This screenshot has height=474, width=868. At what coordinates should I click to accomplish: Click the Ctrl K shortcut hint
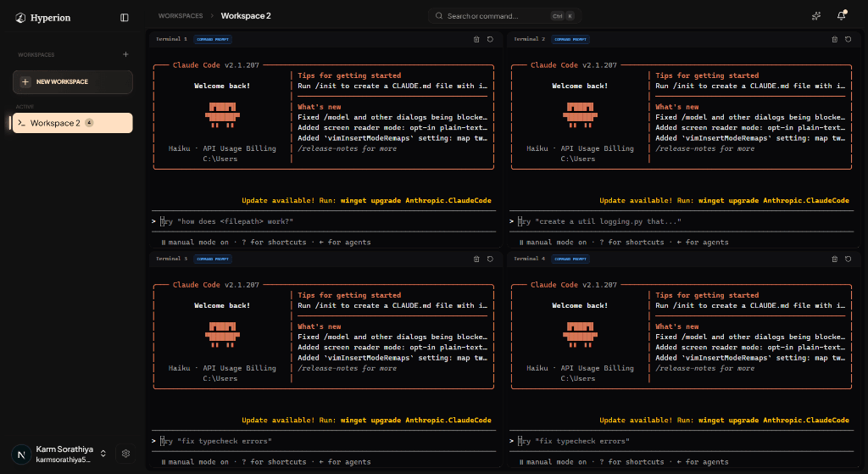[x=563, y=16]
